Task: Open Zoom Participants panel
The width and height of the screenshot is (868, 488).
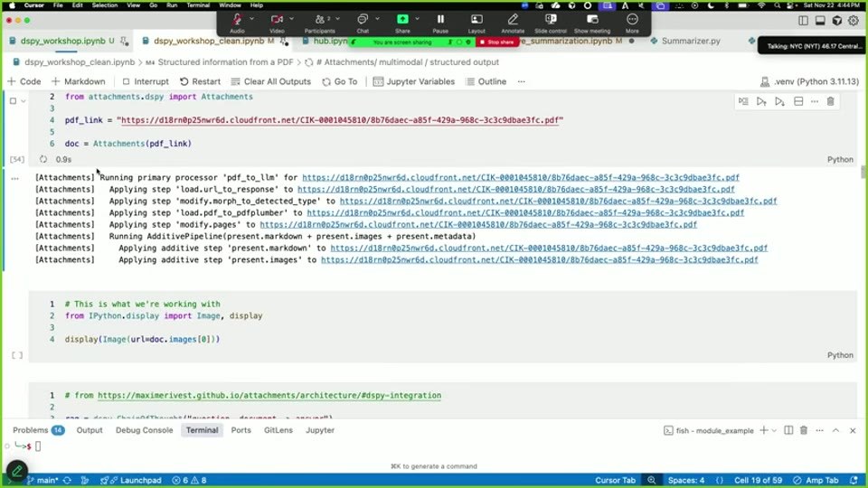Action: coord(320,22)
